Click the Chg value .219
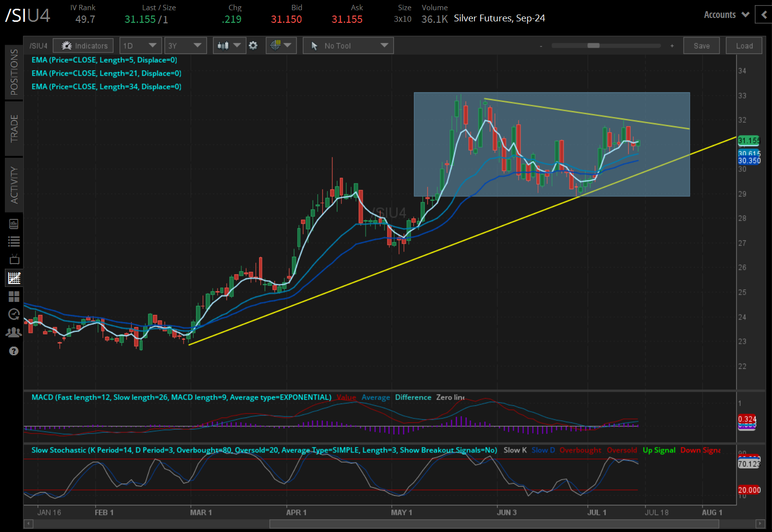Viewport: 772px width, 532px height. (x=232, y=19)
